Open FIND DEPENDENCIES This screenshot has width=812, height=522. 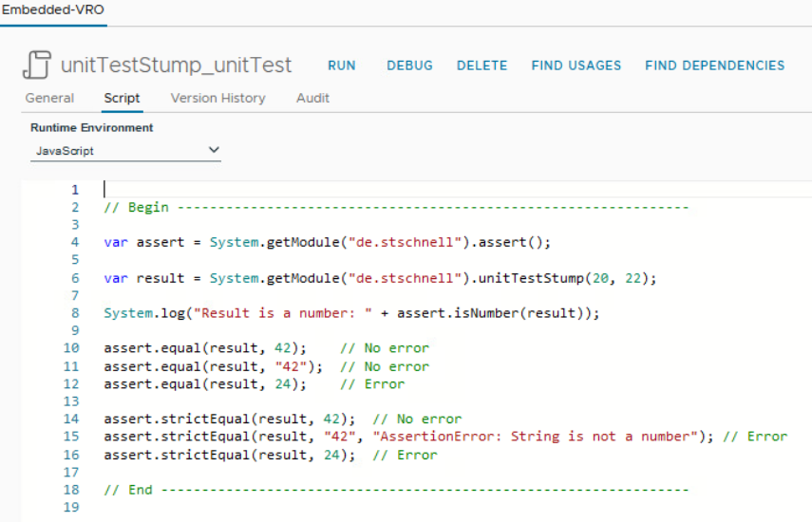pos(714,65)
